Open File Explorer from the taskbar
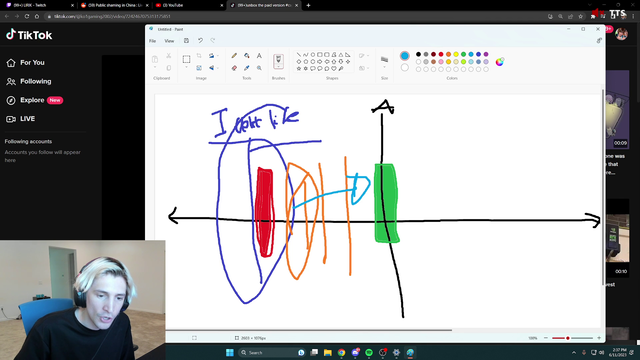 click(327, 352)
